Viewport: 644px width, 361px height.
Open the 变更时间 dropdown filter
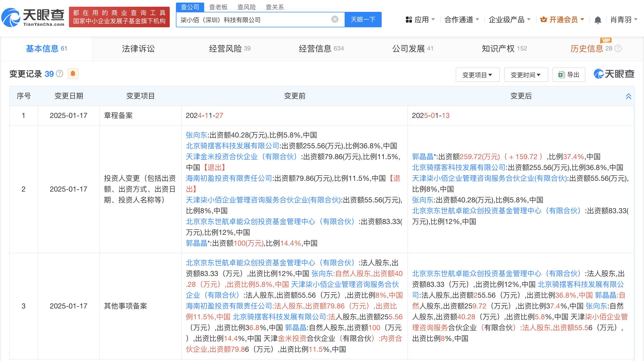[x=526, y=75]
